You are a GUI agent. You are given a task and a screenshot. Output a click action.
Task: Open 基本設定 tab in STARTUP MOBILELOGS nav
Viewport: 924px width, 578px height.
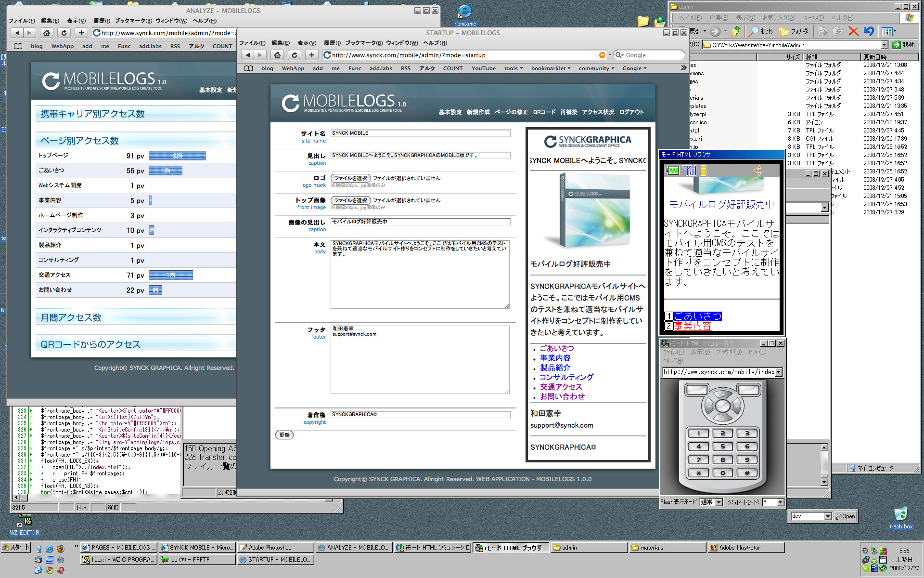pos(450,112)
